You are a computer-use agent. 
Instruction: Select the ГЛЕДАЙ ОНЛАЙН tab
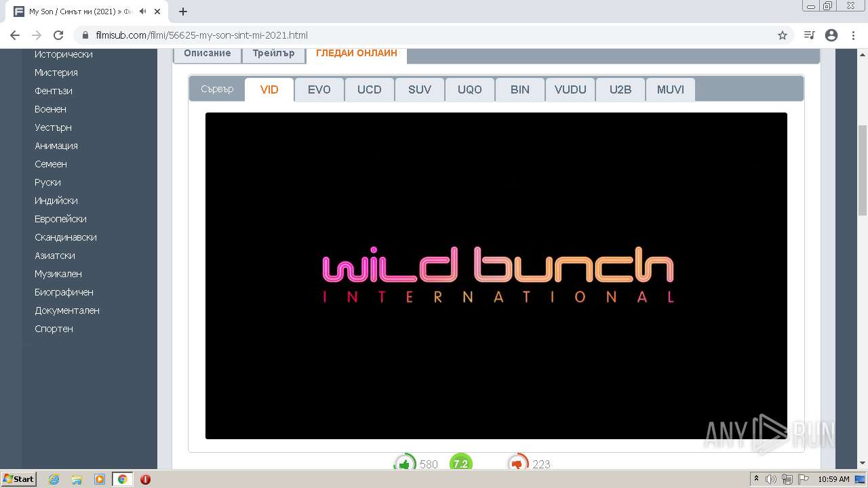[357, 54]
